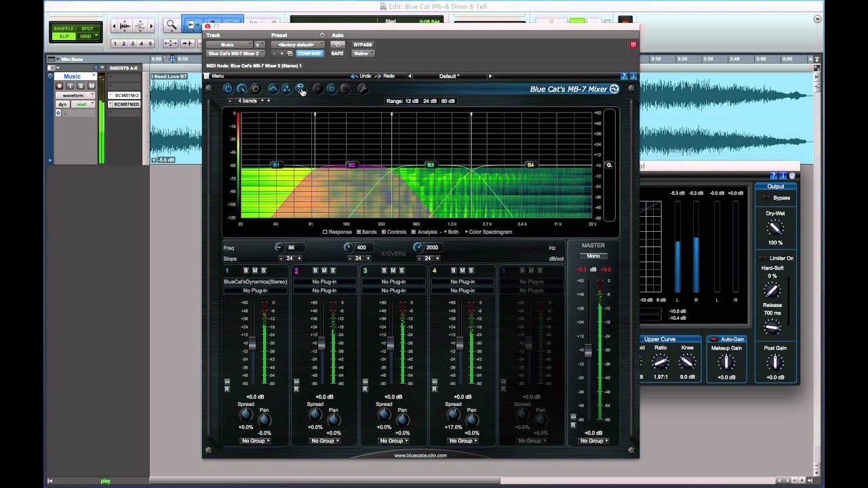
Task: Toggle the MB-7 Mixer power bypass icon
Action: pos(228,89)
